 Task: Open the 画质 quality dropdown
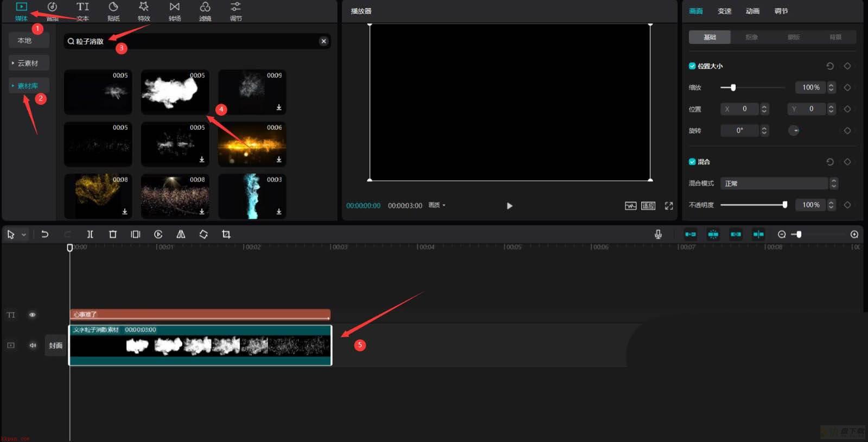(x=437, y=205)
